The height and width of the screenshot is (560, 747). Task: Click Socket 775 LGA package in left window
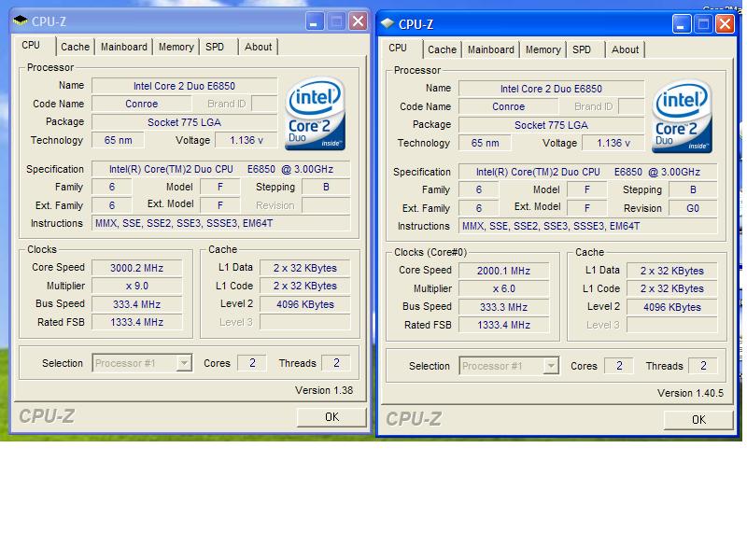(x=184, y=122)
